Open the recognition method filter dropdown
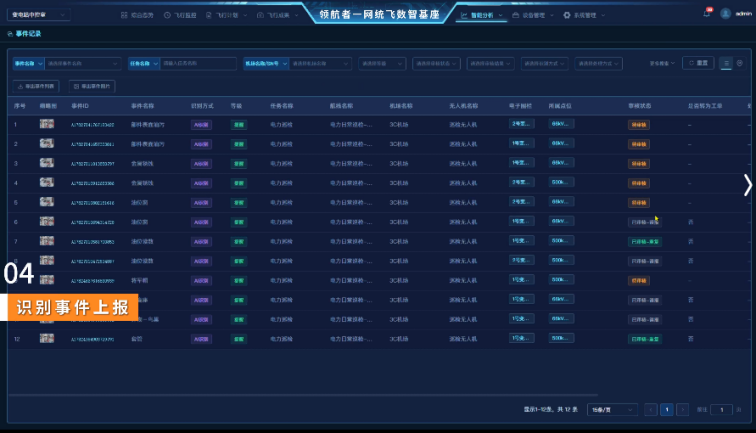Viewport: 756px width, 433px height. click(x=544, y=64)
